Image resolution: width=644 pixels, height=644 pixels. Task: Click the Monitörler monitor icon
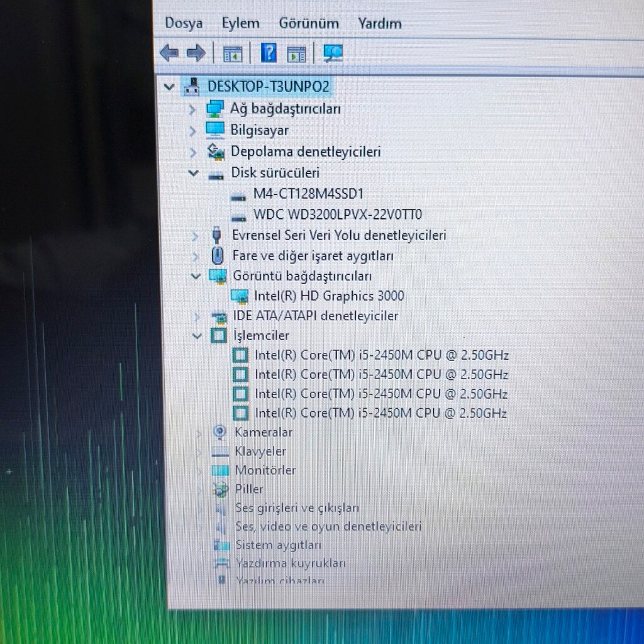(221, 470)
